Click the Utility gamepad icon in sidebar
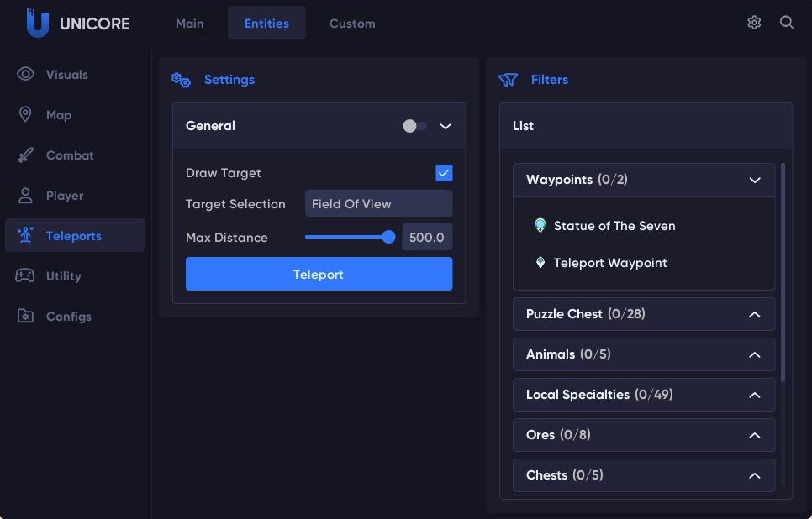The width and height of the screenshot is (812, 519). point(25,275)
